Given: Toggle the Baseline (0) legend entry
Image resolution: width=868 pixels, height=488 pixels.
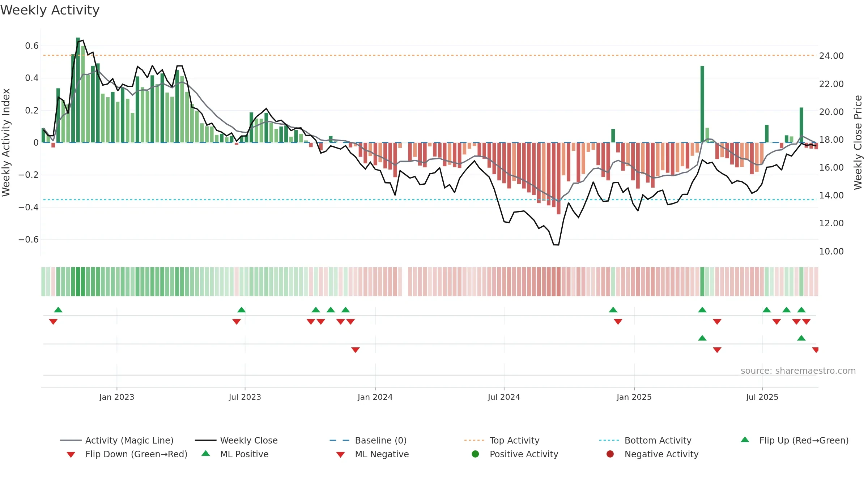Looking at the screenshot, I should pyautogui.click(x=368, y=440).
